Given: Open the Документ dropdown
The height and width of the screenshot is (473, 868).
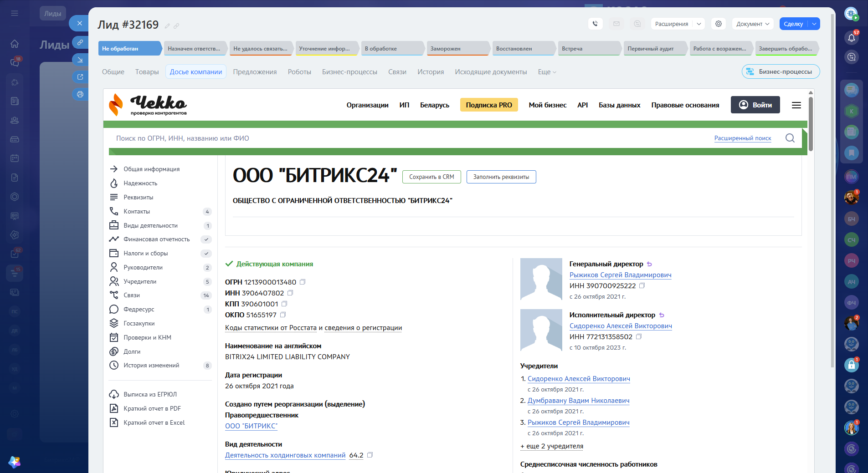Looking at the screenshot, I should (x=753, y=24).
